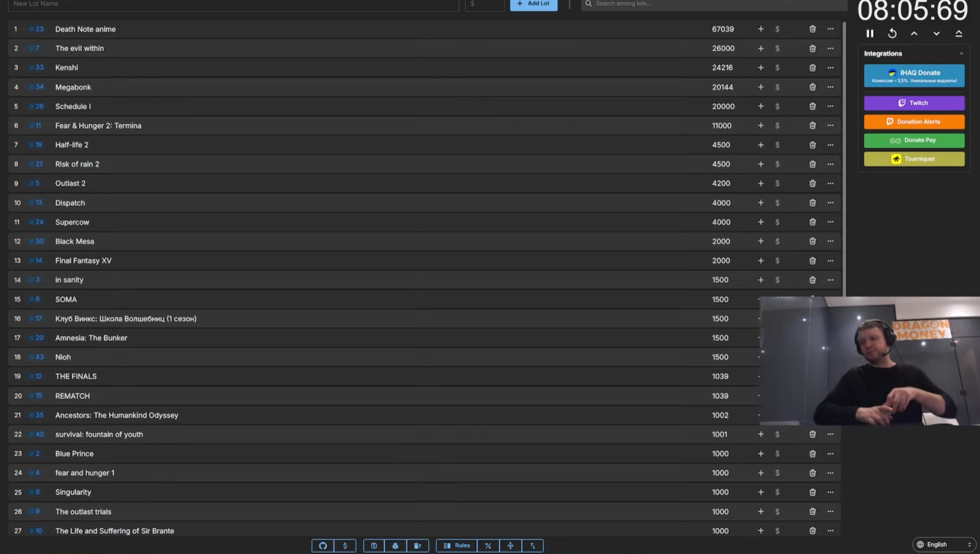
Task: Focus the new lot amount field
Action: click(x=485, y=4)
